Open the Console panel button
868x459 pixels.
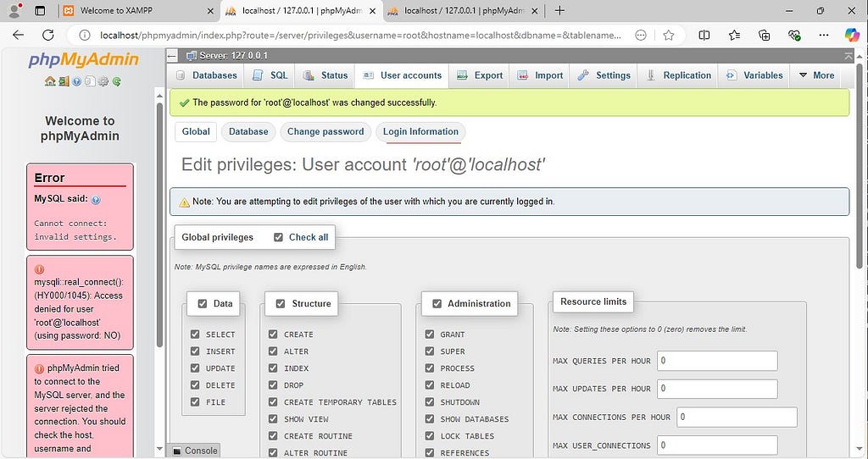coord(195,451)
